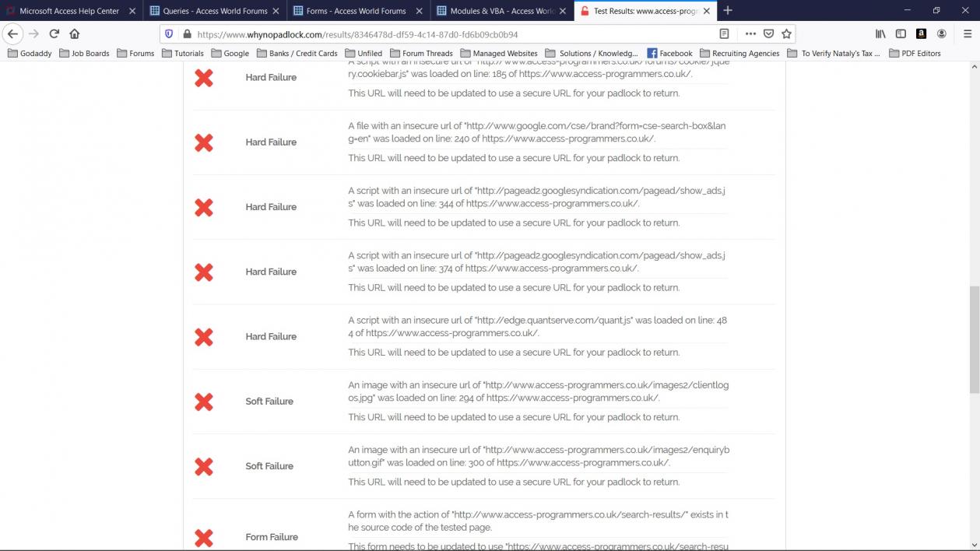Open the Library menu
The height and width of the screenshot is (551, 980).
tap(880, 33)
